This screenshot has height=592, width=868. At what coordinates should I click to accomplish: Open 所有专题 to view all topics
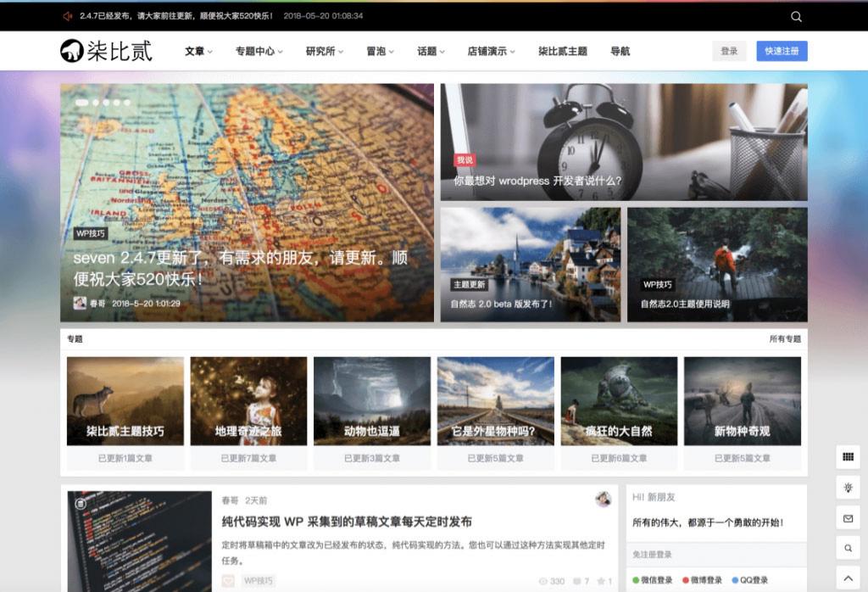coord(787,338)
